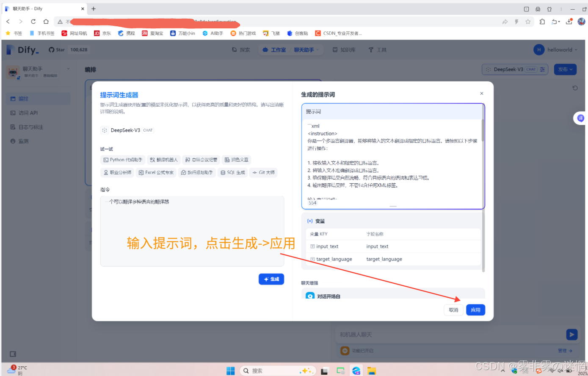Click the weather widget on taskbar
The image size is (588, 376).
pyautogui.click(x=17, y=370)
